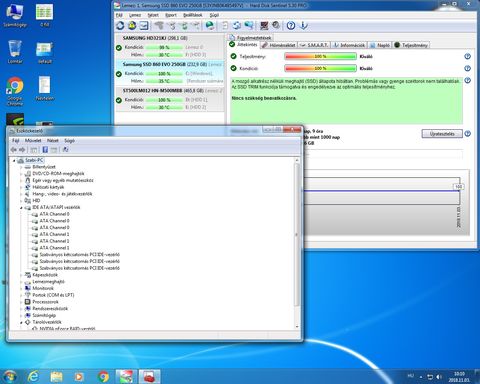Switch to the S.M.A.R.T. tab

tap(314, 45)
